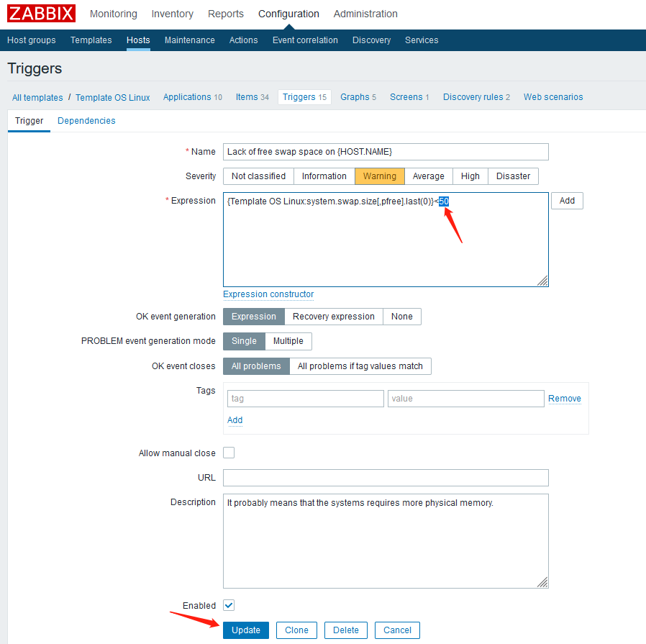Set severity to High
Image resolution: width=646 pixels, height=644 pixels.
(x=470, y=176)
